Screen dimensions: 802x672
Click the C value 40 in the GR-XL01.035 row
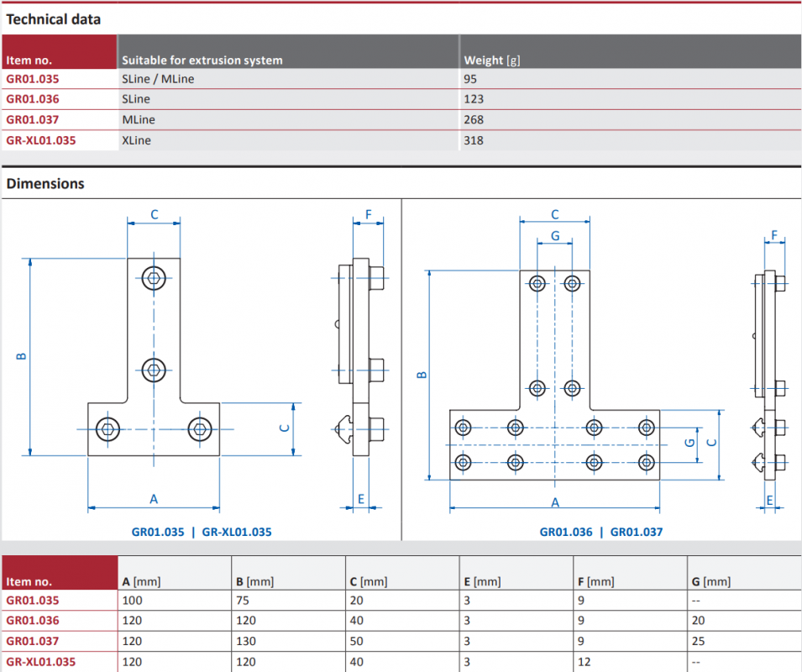coord(357,662)
